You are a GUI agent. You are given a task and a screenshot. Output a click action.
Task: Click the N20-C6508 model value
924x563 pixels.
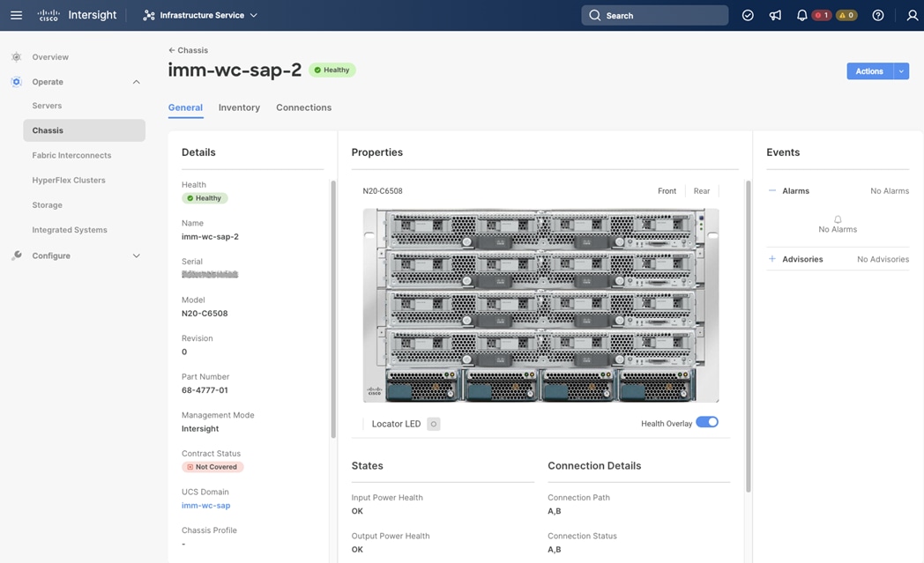coord(205,314)
